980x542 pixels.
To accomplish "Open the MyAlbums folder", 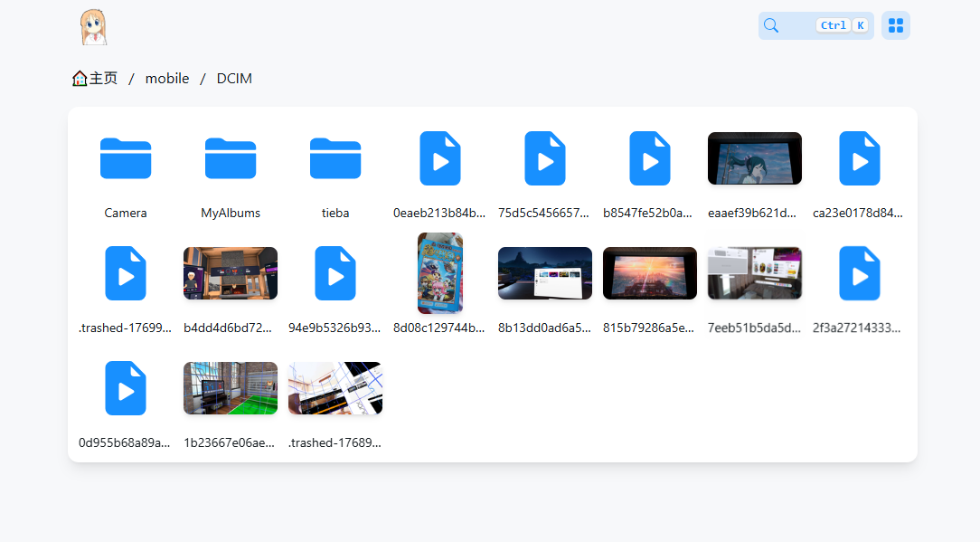I will [231, 159].
